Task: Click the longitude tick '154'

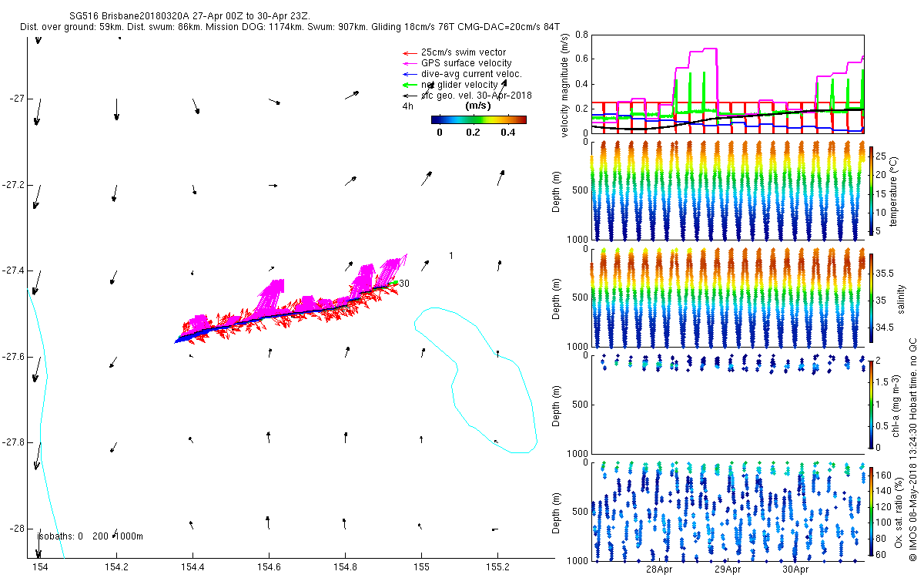Action: tap(40, 567)
